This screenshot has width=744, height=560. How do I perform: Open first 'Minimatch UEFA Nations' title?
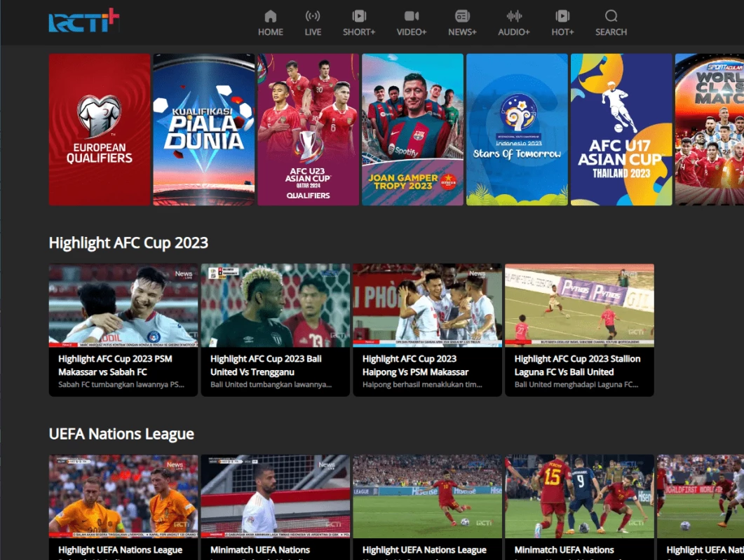coord(260,550)
